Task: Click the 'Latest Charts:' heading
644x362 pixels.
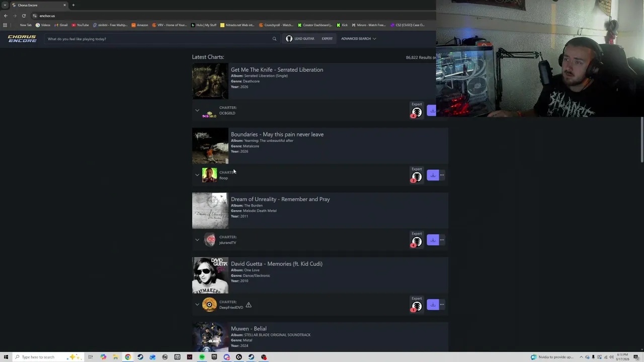Action: (208, 57)
